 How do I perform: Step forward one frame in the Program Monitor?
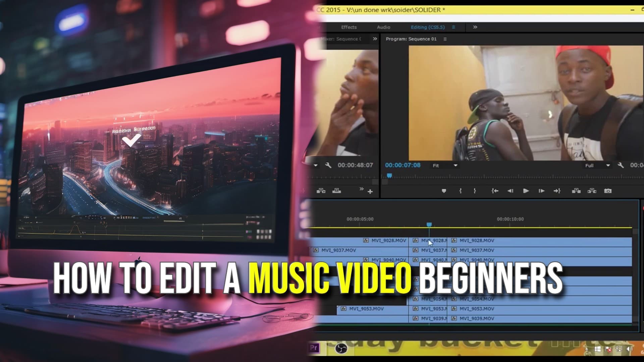541,191
